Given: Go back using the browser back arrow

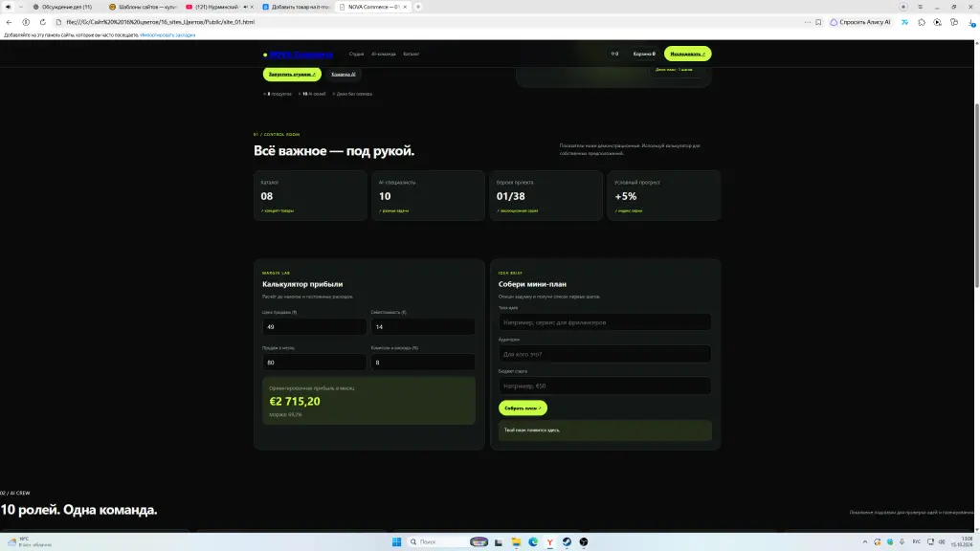Looking at the screenshot, I should [x=9, y=22].
